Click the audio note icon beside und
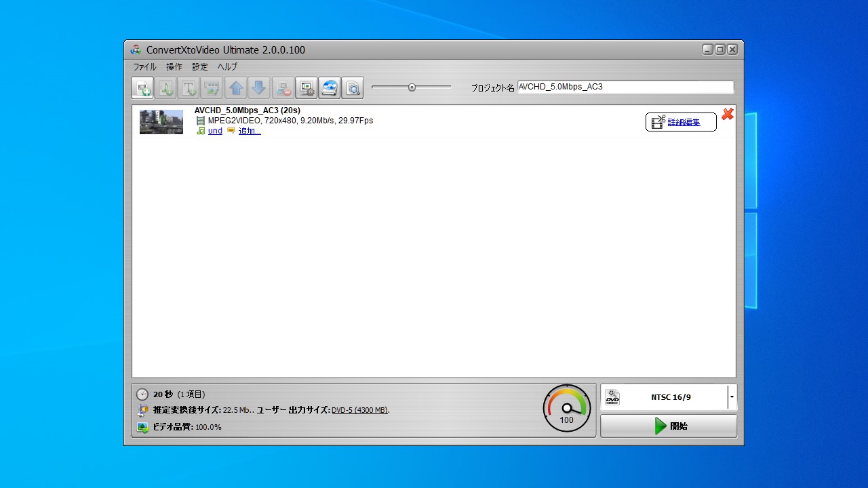 [x=201, y=131]
